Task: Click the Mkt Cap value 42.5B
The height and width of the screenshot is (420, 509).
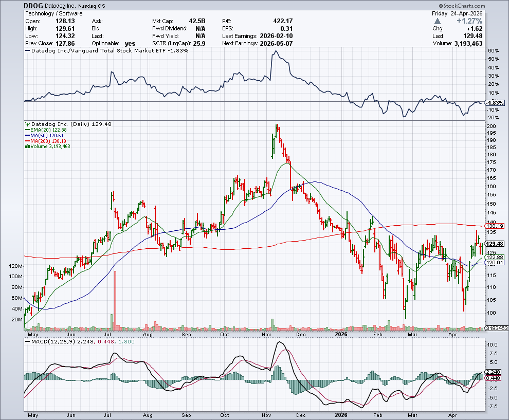Action: click(x=197, y=21)
